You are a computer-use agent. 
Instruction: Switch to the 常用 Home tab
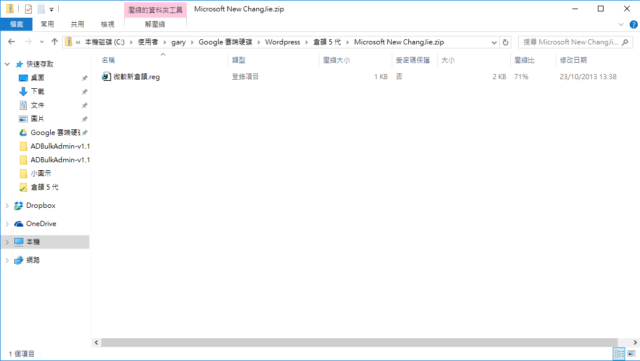[47, 25]
